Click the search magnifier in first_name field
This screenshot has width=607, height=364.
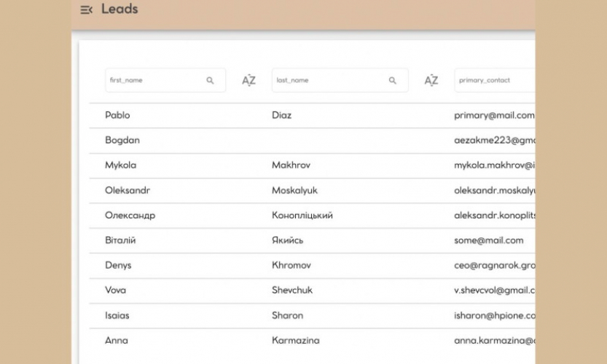210,81
